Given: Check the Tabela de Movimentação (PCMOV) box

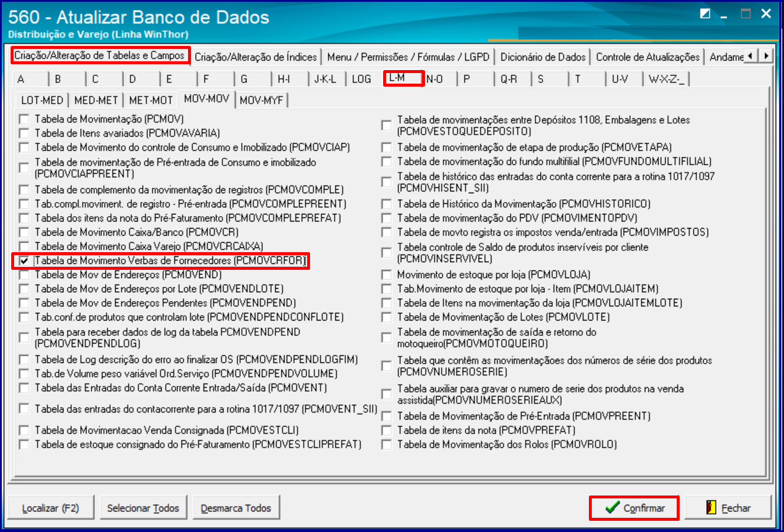Looking at the screenshot, I should 24,119.
